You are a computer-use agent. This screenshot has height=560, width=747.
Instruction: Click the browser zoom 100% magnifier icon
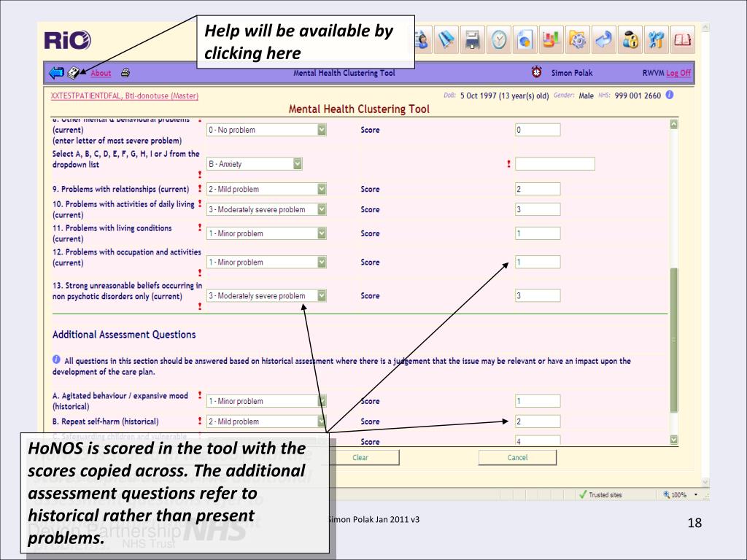(667, 495)
